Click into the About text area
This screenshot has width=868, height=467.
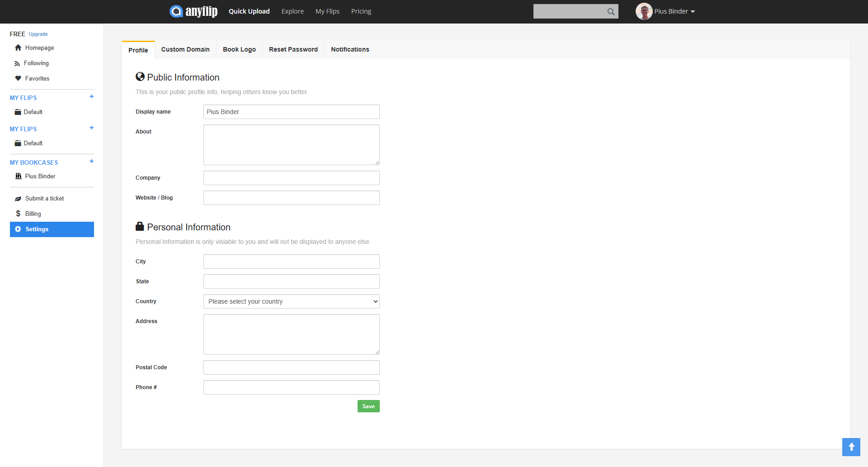tap(291, 145)
